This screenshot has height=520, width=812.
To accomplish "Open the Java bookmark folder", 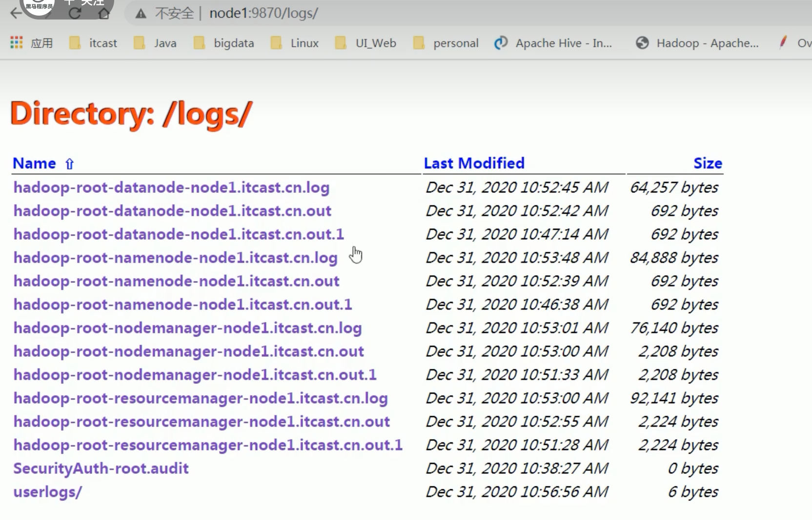I will [155, 43].
